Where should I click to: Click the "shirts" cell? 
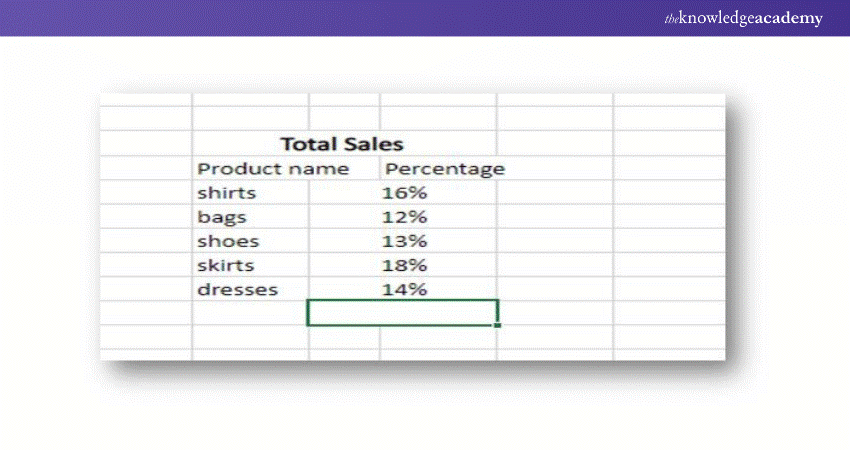tap(227, 193)
